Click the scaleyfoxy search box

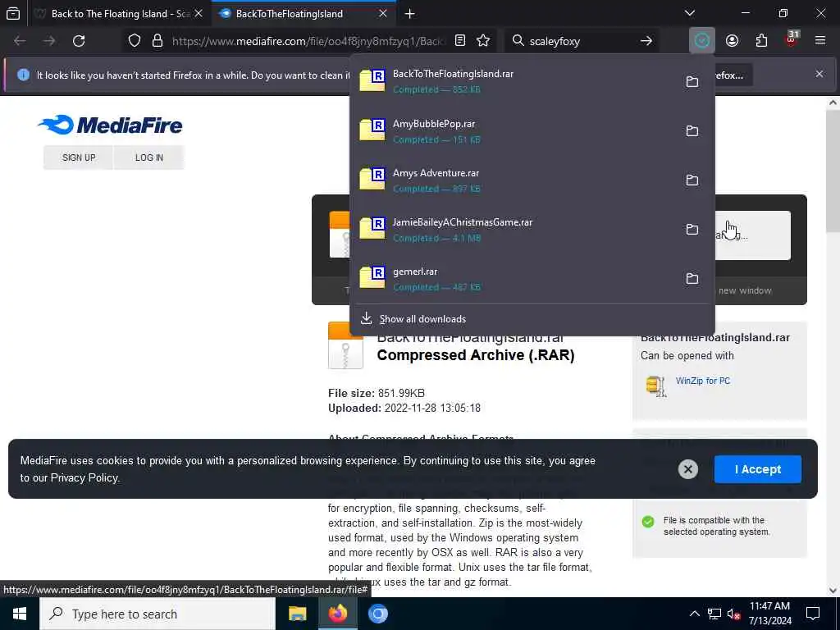[x=582, y=41]
